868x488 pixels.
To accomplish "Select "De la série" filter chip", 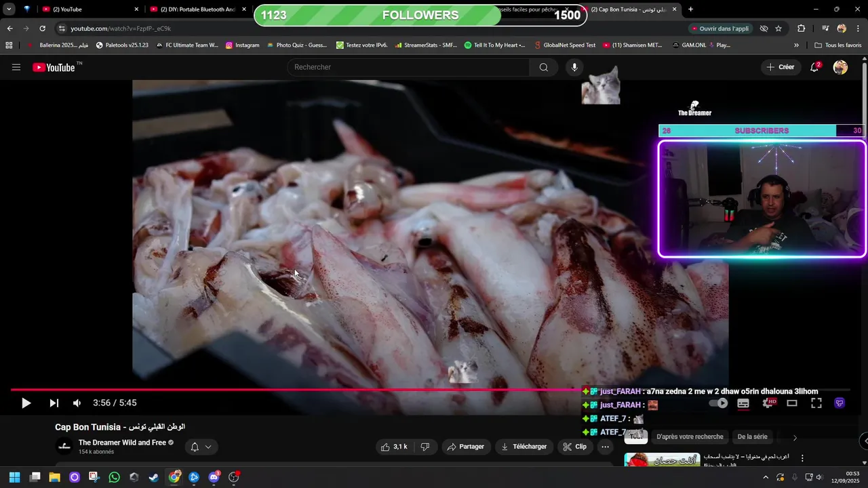I will pyautogui.click(x=752, y=437).
